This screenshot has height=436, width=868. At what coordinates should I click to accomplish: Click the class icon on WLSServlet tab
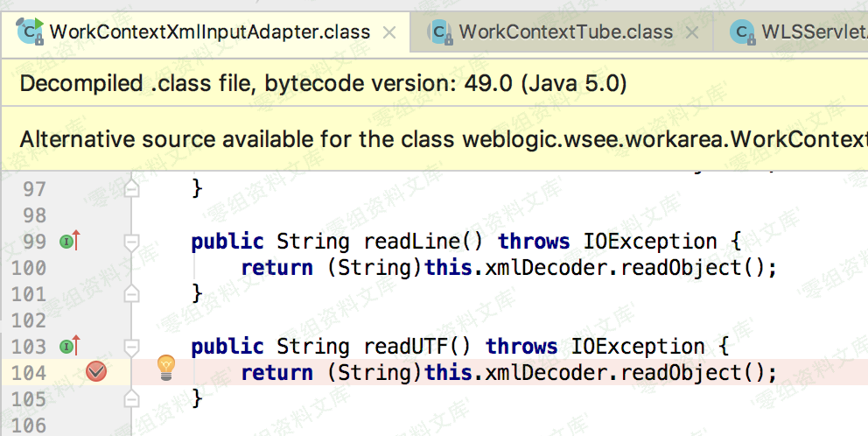[x=744, y=32]
